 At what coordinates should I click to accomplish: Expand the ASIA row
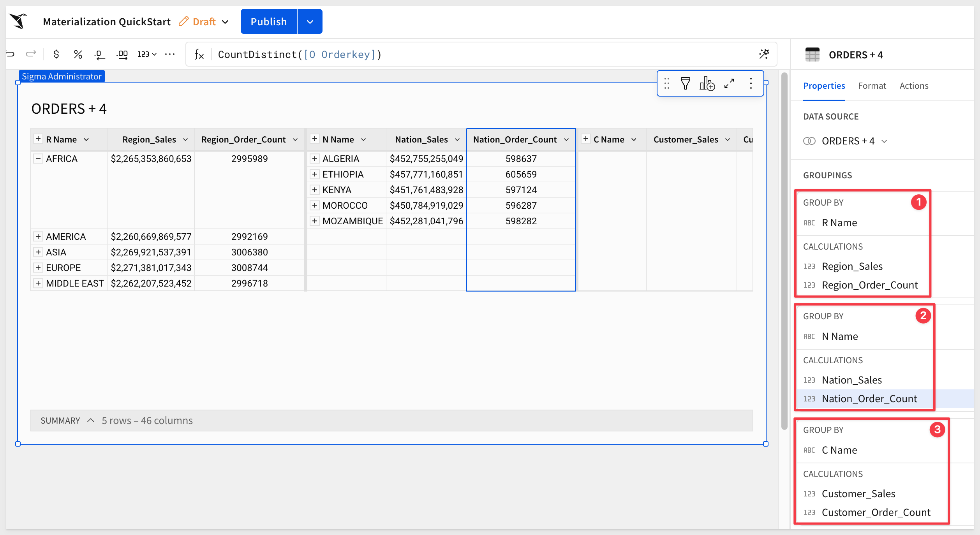point(38,252)
